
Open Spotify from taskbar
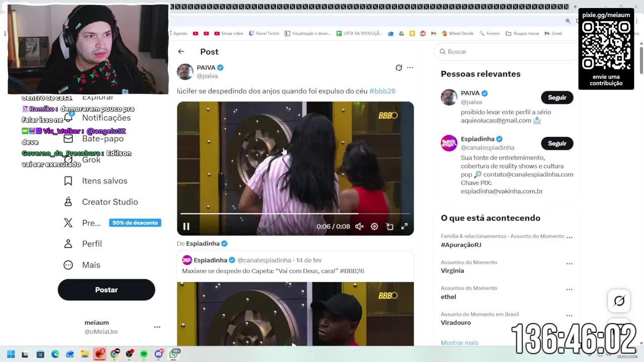[x=144, y=354]
